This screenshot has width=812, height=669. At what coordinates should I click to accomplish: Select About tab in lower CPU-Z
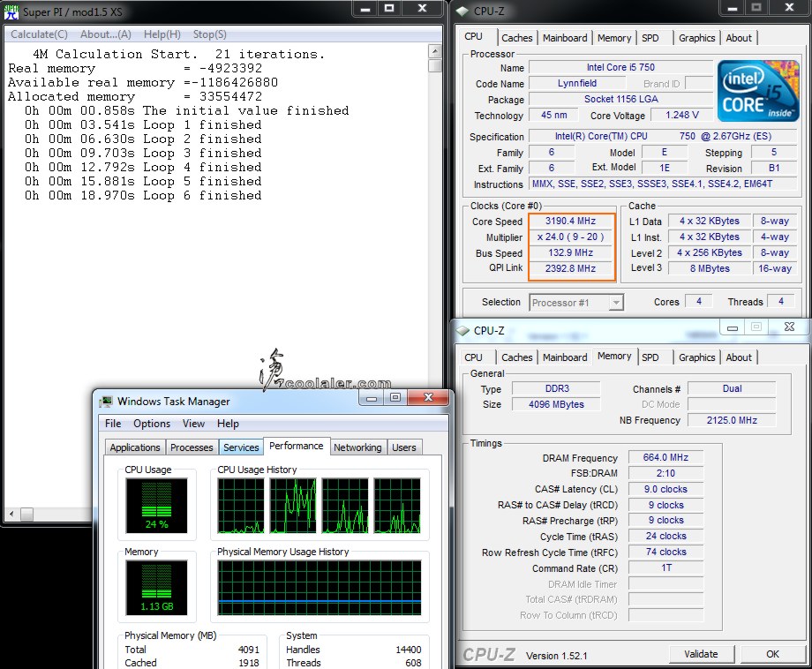739,357
